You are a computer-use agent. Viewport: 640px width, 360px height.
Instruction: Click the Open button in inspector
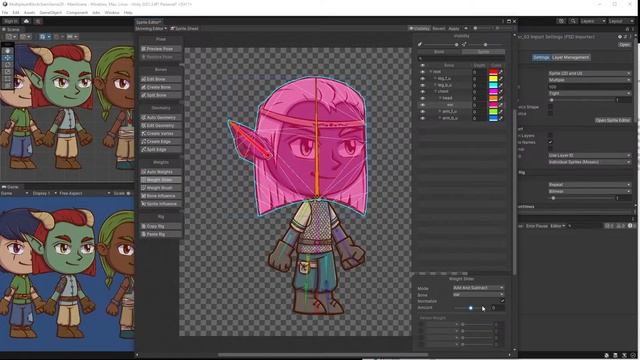(624, 44)
